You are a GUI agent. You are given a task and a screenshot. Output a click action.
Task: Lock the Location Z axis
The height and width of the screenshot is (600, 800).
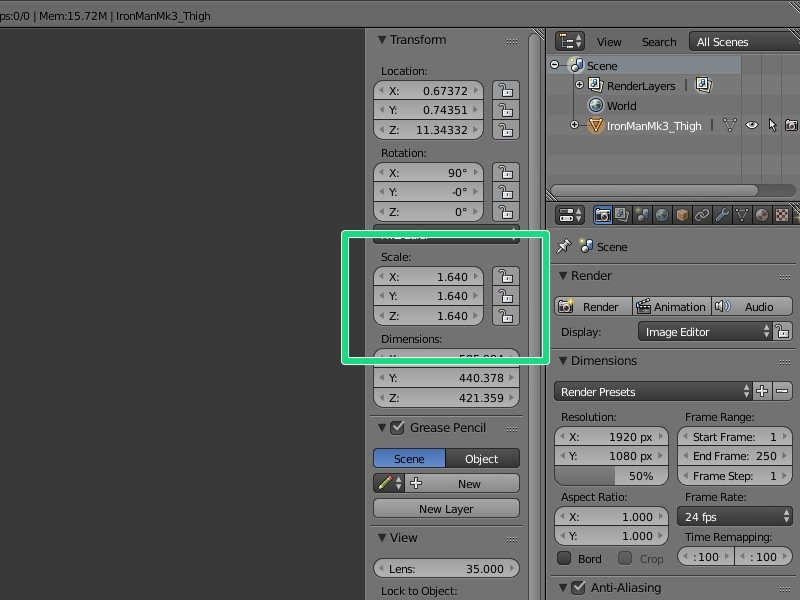(506, 130)
